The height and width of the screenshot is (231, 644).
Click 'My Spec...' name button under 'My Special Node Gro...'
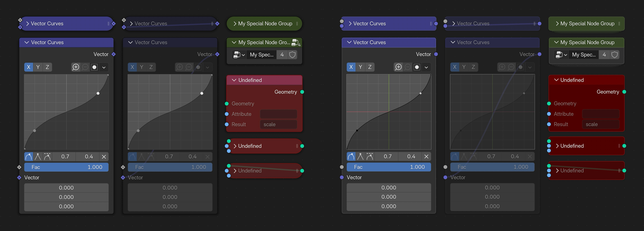[261, 55]
